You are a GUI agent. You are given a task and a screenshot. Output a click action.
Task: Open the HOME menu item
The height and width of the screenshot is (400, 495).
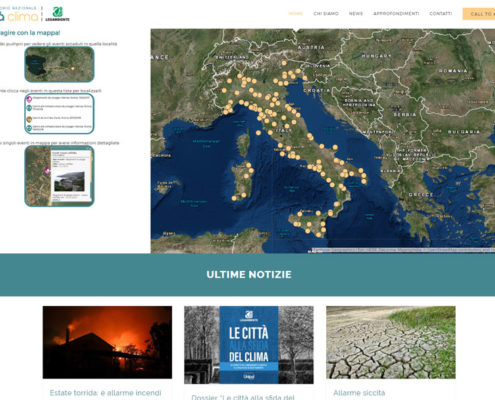[296, 14]
